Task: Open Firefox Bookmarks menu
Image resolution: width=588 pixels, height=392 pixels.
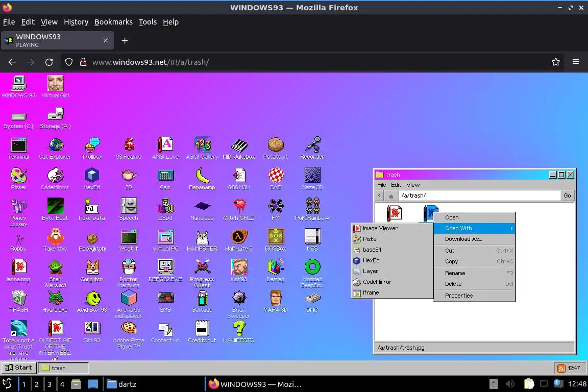Action: 113,22
